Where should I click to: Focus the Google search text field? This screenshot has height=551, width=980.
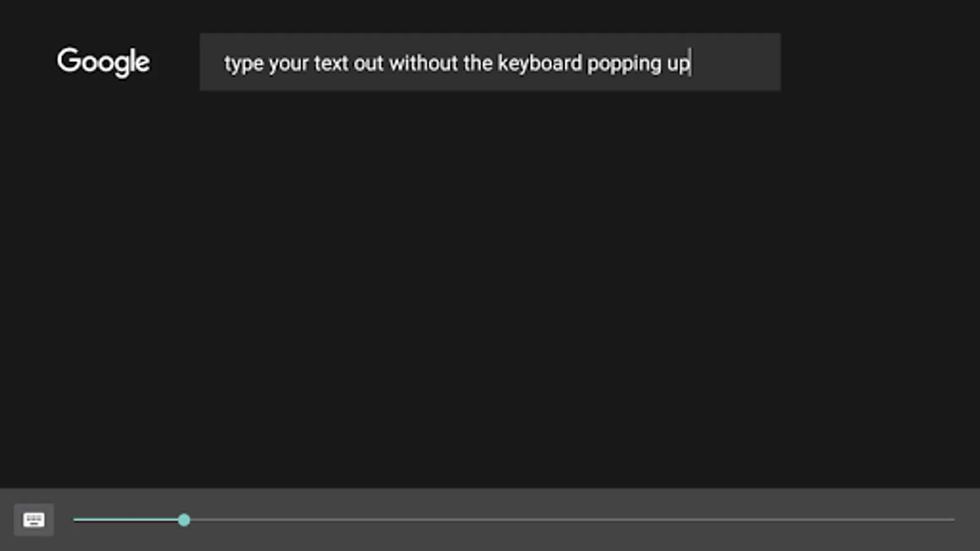click(490, 62)
